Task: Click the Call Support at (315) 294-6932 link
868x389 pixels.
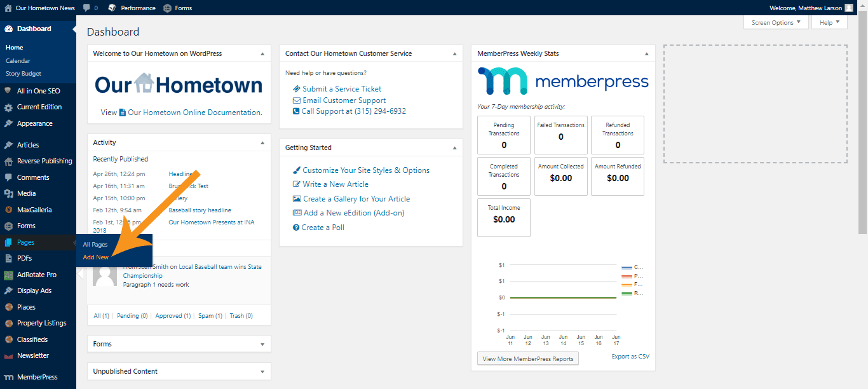Action: coord(353,111)
